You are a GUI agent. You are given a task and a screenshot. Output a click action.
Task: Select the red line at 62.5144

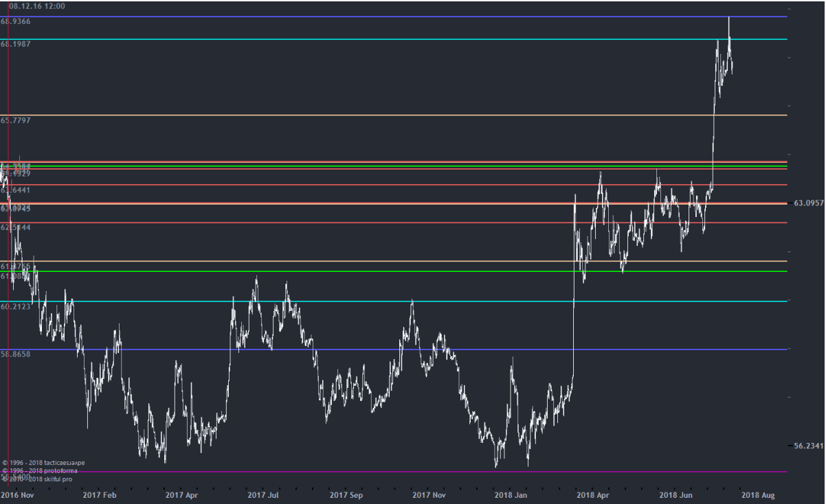pos(412,222)
